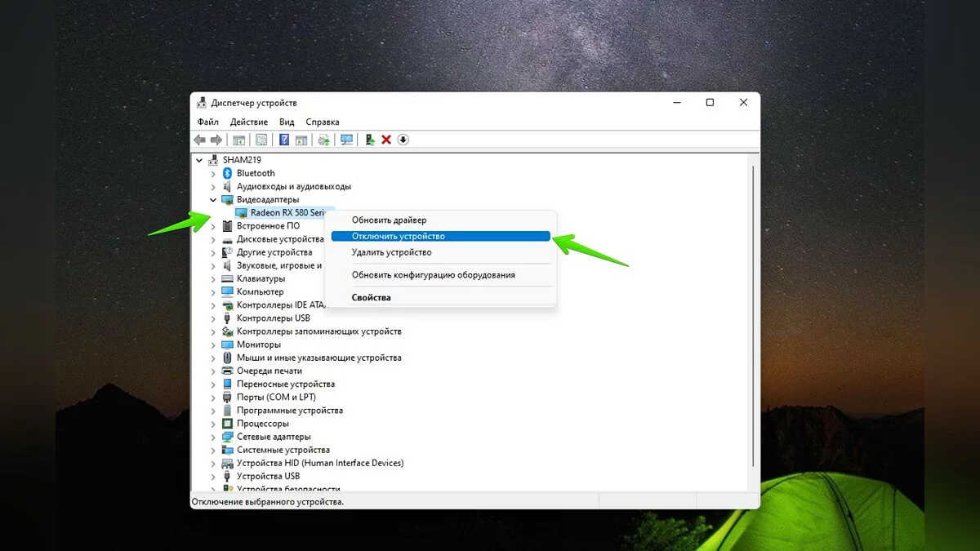Click the monitor scan hardware changes icon
This screenshot has width=980, height=551.
[347, 140]
